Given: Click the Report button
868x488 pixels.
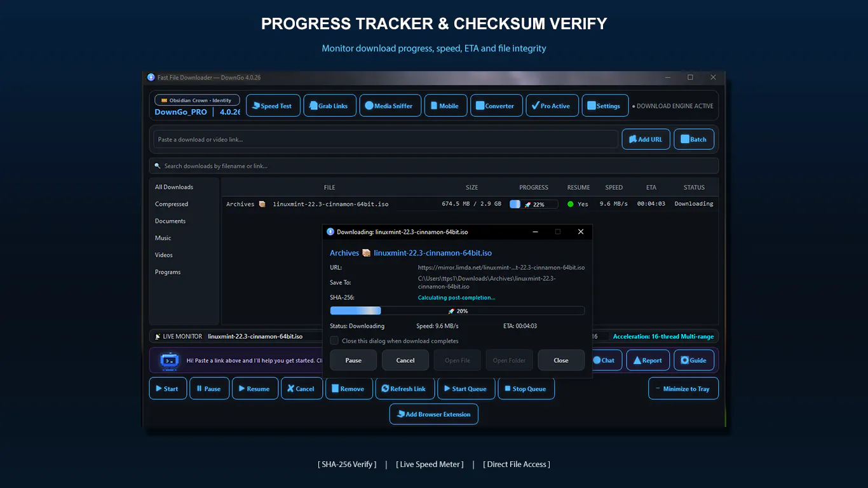Looking at the screenshot, I should tap(648, 360).
